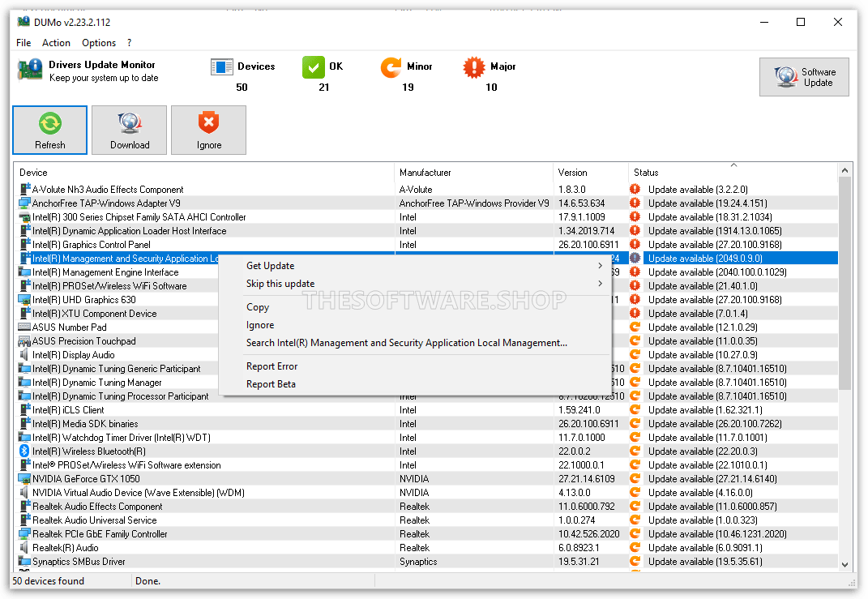Click the minor status icon for update 19.5.35.61
The width and height of the screenshot is (868, 599).
[635, 561]
